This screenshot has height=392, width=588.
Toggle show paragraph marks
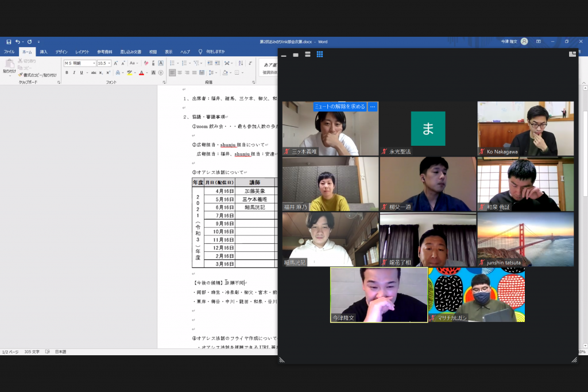(250, 63)
